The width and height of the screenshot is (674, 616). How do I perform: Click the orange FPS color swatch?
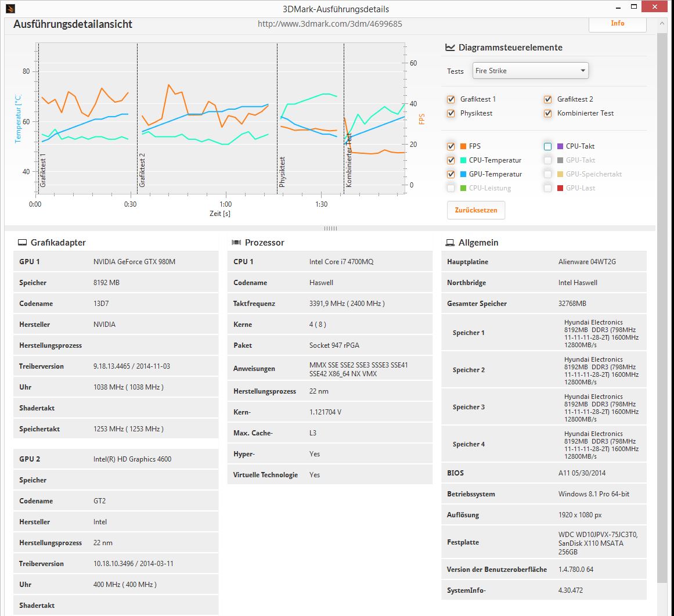463,146
